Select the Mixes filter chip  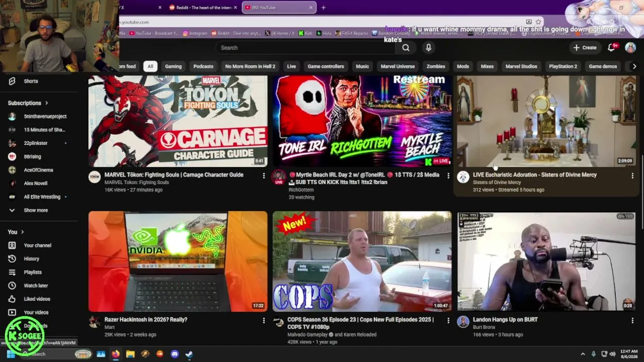(x=487, y=66)
